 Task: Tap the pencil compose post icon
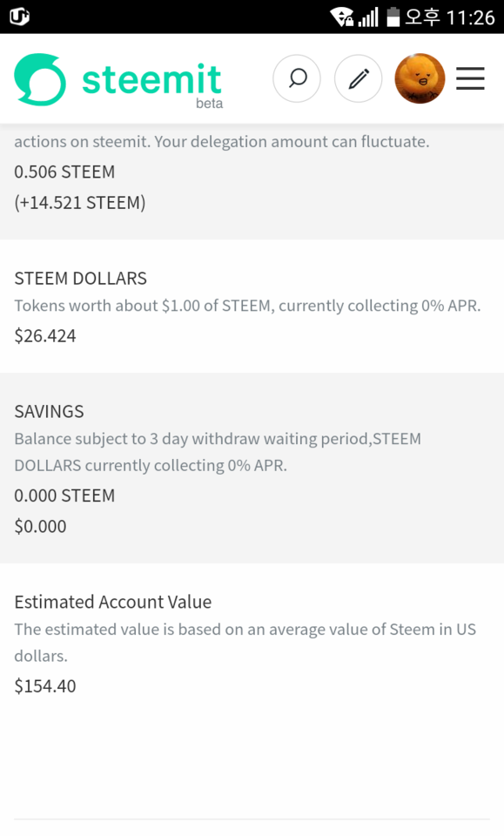coord(358,78)
